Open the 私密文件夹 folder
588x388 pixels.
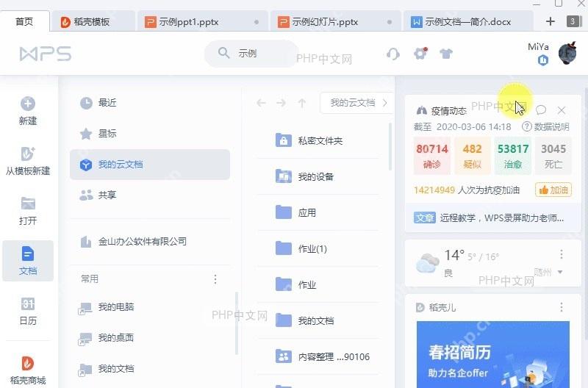[x=318, y=140]
